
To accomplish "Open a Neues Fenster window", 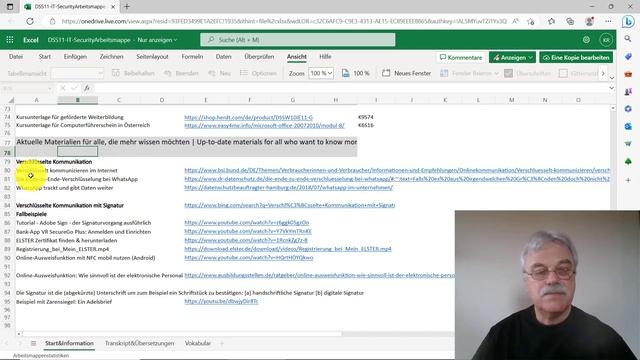I will [x=407, y=73].
